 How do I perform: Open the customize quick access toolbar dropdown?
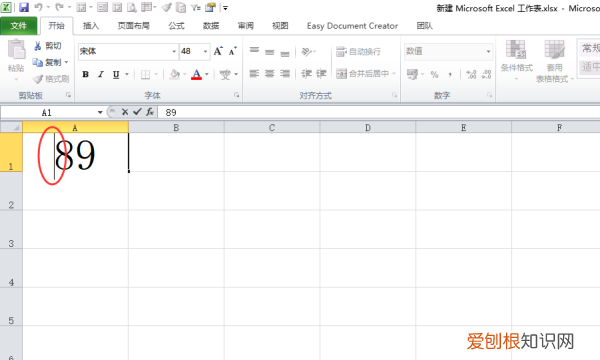(225, 8)
